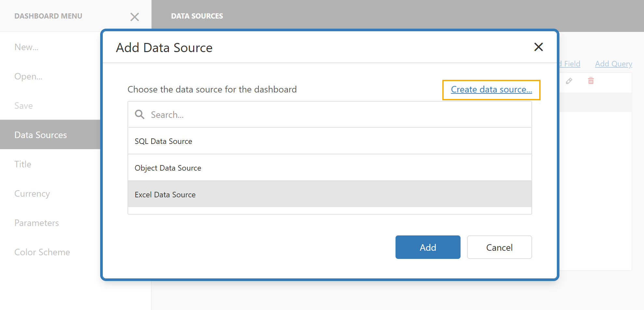Image resolution: width=644 pixels, height=310 pixels.
Task: Open the Create data source link
Action: click(x=491, y=90)
